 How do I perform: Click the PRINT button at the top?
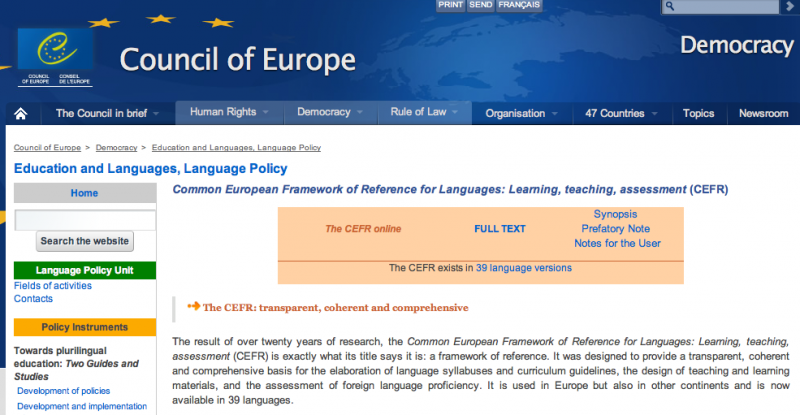click(450, 5)
